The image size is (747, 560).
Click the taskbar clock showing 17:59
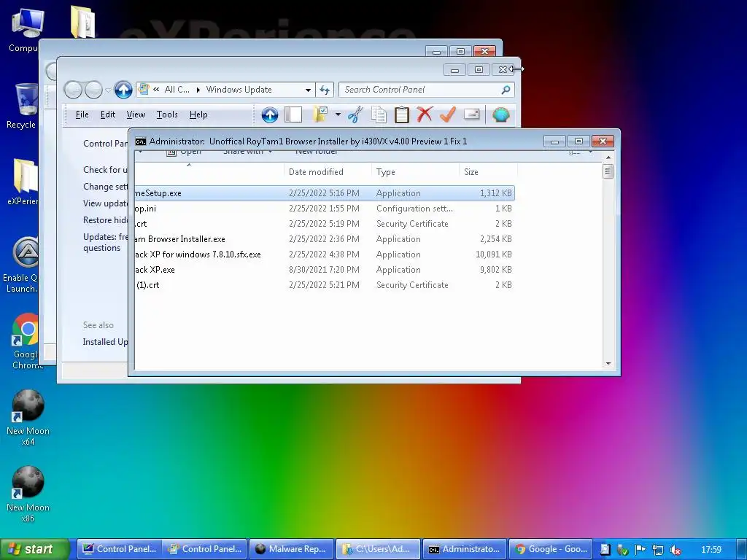(x=711, y=550)
